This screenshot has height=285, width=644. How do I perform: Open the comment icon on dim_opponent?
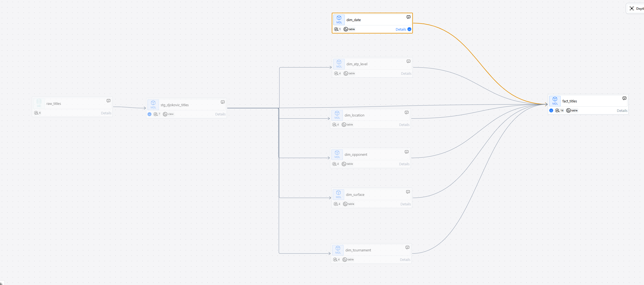pyautogui.click(x=406, y=152)
